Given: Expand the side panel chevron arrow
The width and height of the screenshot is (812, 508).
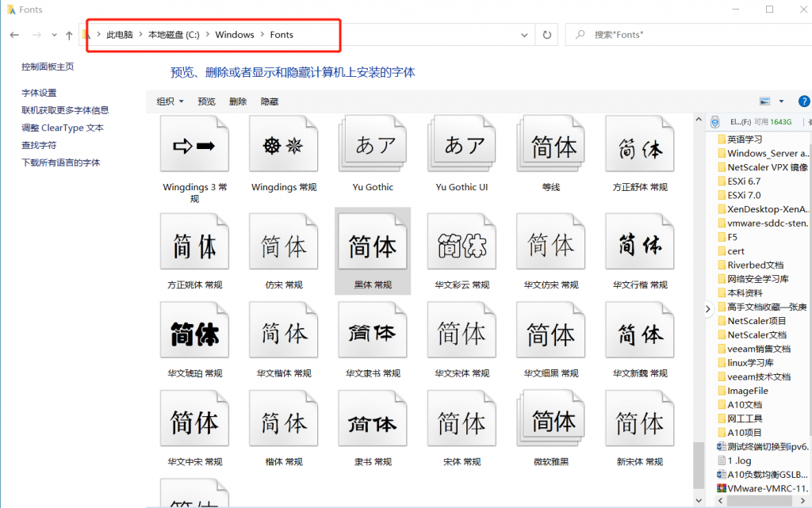Looking at the screenshot, I should click(708, 309).
